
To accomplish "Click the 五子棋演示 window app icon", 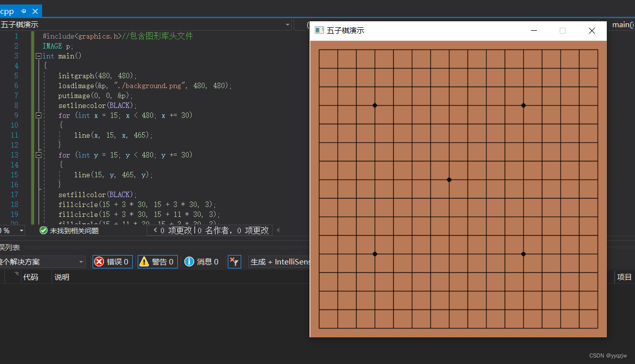I will (319, 31).
